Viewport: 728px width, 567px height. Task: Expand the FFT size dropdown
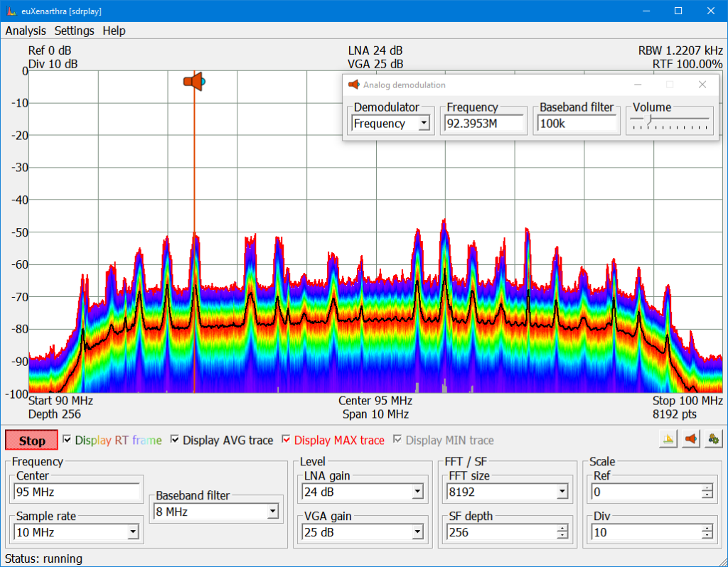[x=562, y=492]
